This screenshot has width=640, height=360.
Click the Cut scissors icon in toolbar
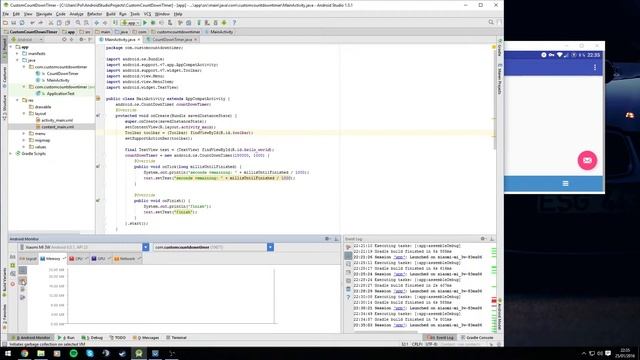click(x=51, y=23)
